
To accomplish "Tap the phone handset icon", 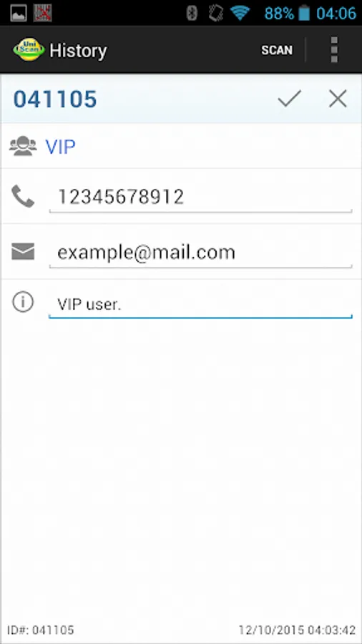I will (23, 196).
